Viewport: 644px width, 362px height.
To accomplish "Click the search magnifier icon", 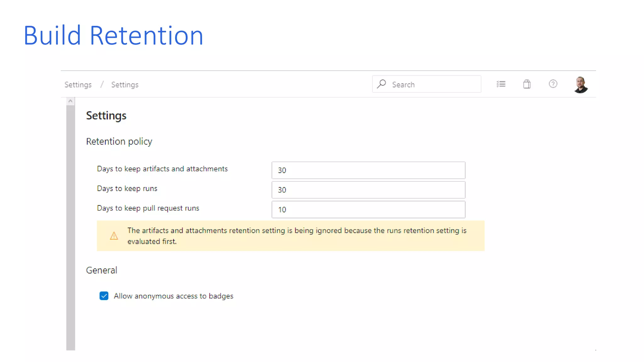I will (x=381, y=84).
